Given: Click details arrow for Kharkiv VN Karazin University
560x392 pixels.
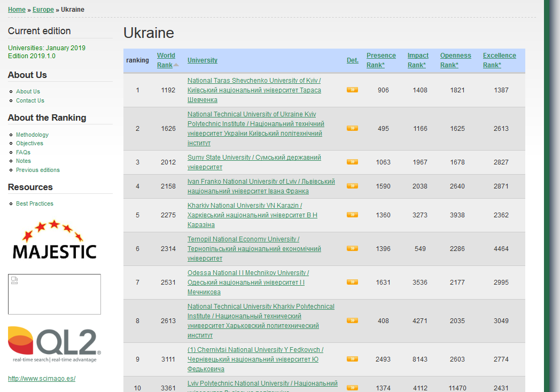Looking at the screenshot, I should (352, 215).
